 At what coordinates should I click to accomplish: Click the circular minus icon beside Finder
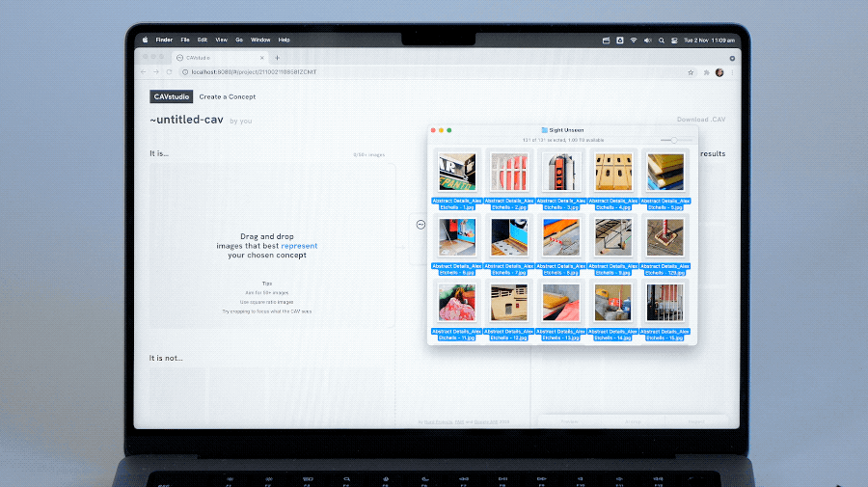420,224
